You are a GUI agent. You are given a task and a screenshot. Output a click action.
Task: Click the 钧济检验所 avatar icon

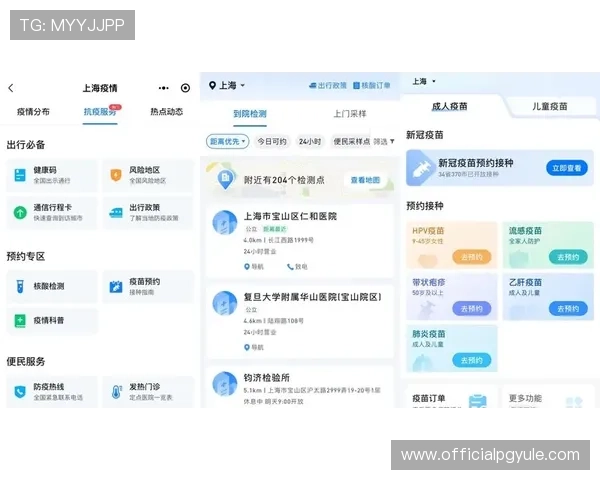click(225, 384)
